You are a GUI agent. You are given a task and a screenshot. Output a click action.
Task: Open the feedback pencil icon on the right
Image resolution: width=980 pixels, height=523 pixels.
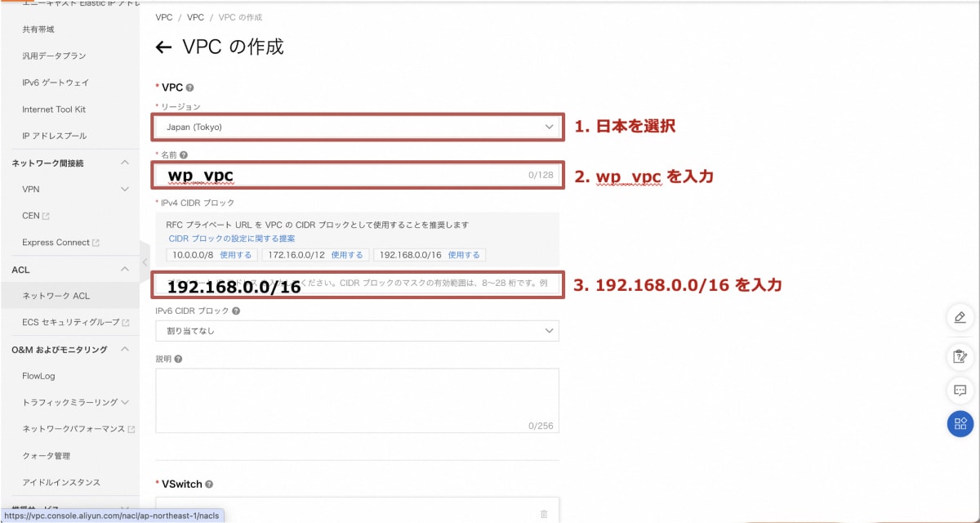(960, 318)
